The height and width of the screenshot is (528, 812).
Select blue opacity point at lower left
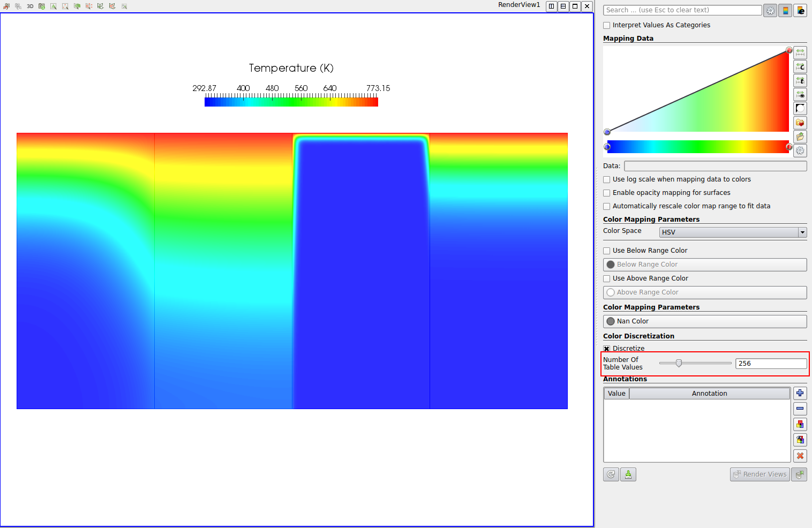tap(607, 132)
